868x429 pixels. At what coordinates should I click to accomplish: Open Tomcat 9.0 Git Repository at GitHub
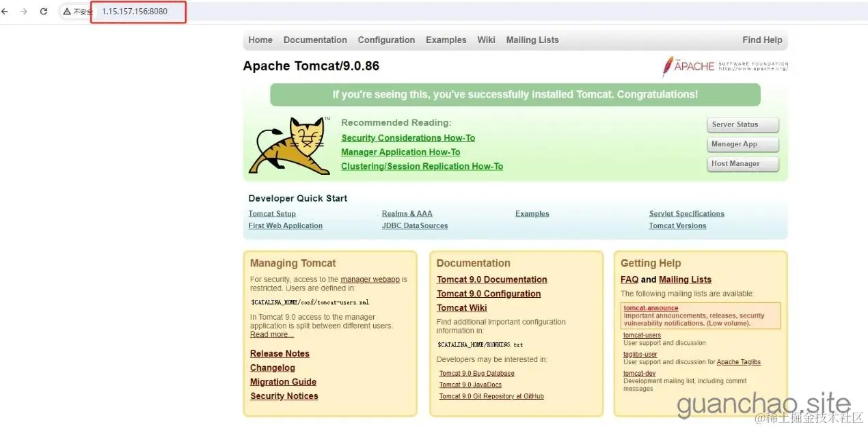tap(491, 396)
